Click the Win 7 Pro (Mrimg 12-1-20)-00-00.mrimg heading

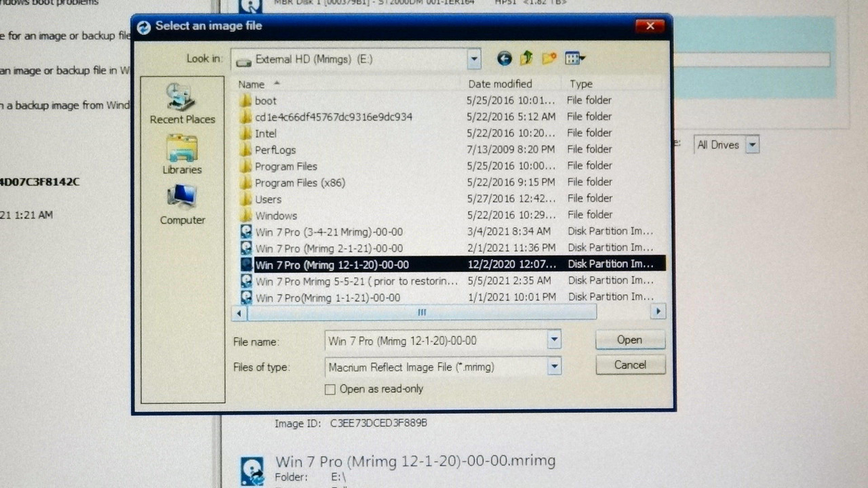coord(415,462)
